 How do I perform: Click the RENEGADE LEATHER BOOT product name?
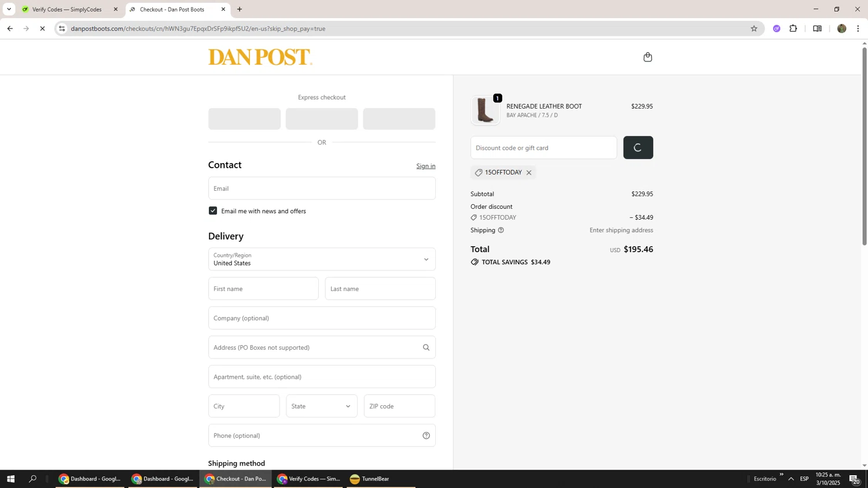click(544, 106)
